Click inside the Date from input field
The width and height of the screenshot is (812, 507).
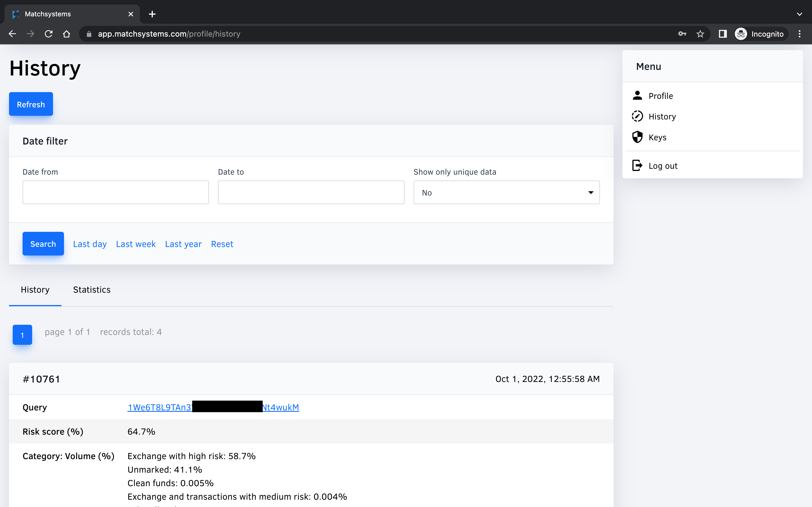pyautogui.click(x=115, y=192)
